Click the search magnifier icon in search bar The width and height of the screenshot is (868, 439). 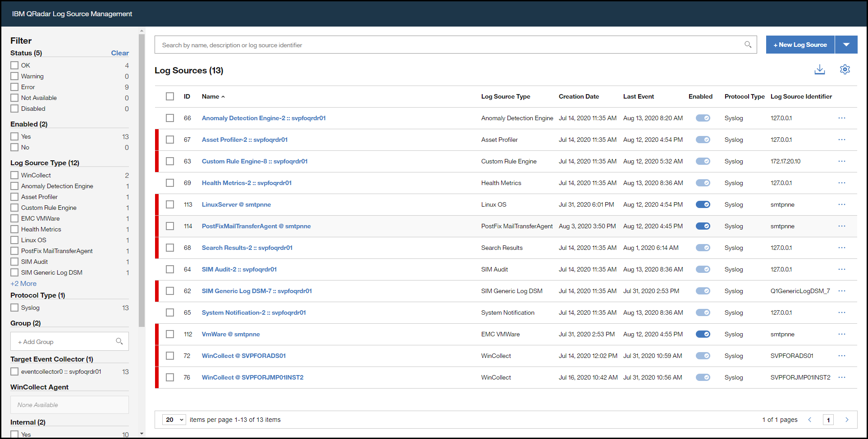(x=748, y=45)
